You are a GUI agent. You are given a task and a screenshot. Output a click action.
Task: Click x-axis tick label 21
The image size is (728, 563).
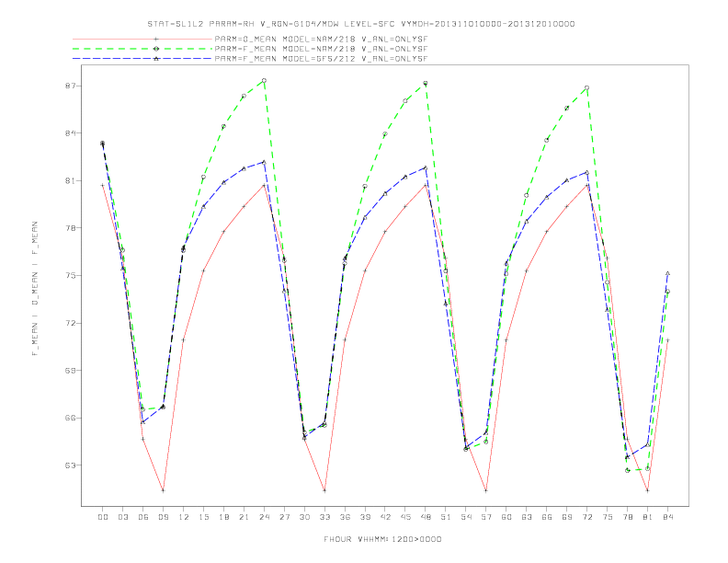[x=244, y=517]
